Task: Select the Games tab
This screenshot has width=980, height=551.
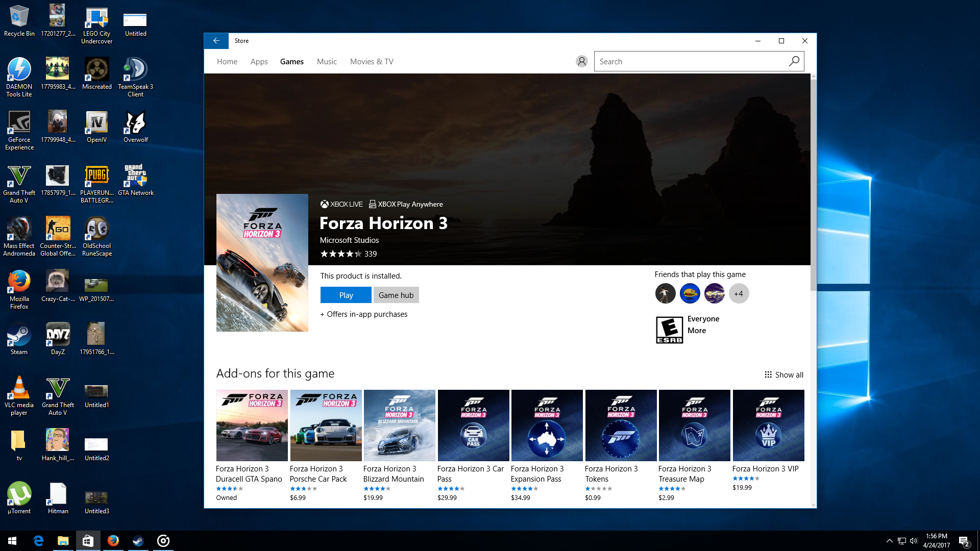Action: (292, 61)
